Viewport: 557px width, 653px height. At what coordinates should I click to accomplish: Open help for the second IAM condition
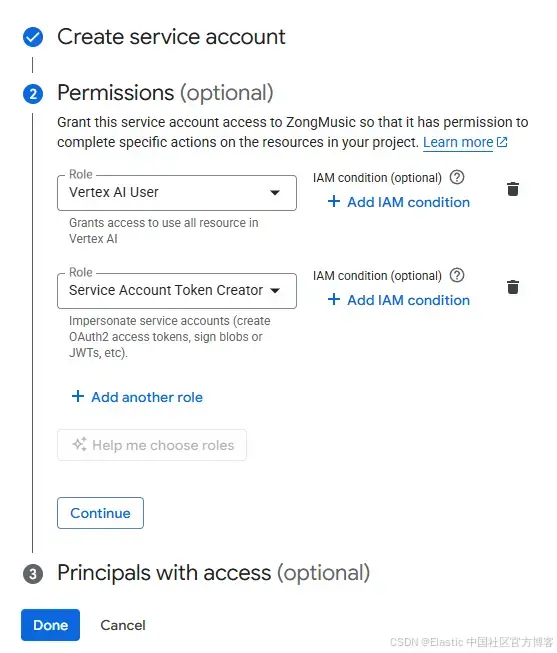pos(457,275)
